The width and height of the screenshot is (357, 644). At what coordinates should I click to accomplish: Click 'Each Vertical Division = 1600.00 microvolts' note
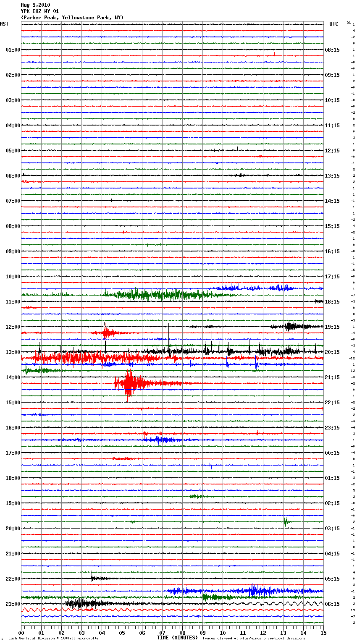click(53, 639)
